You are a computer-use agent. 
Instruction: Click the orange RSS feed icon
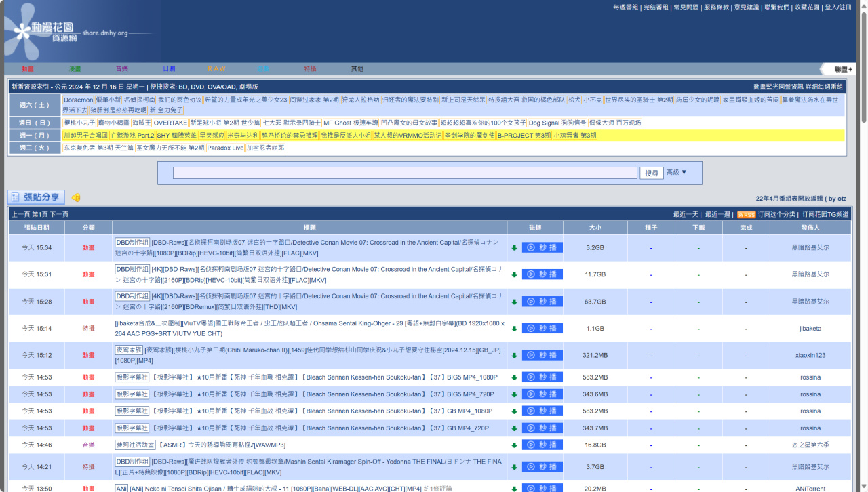[747, 214]
